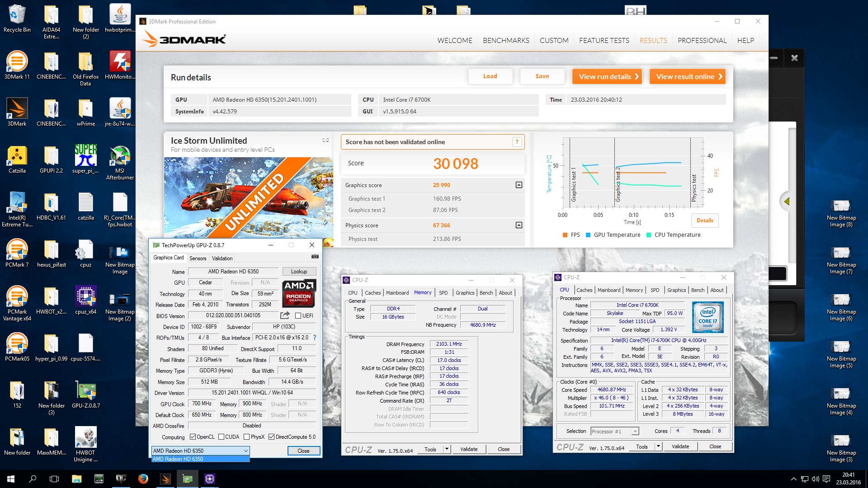Open the Mainboard tab in CPU-Z CPU window

(609, 290)
